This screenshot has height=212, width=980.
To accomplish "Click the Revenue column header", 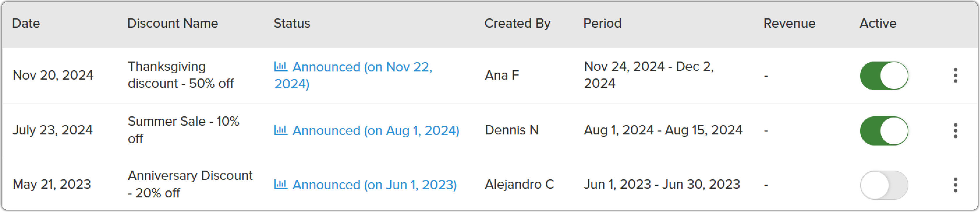I will [x=789, y=23].
